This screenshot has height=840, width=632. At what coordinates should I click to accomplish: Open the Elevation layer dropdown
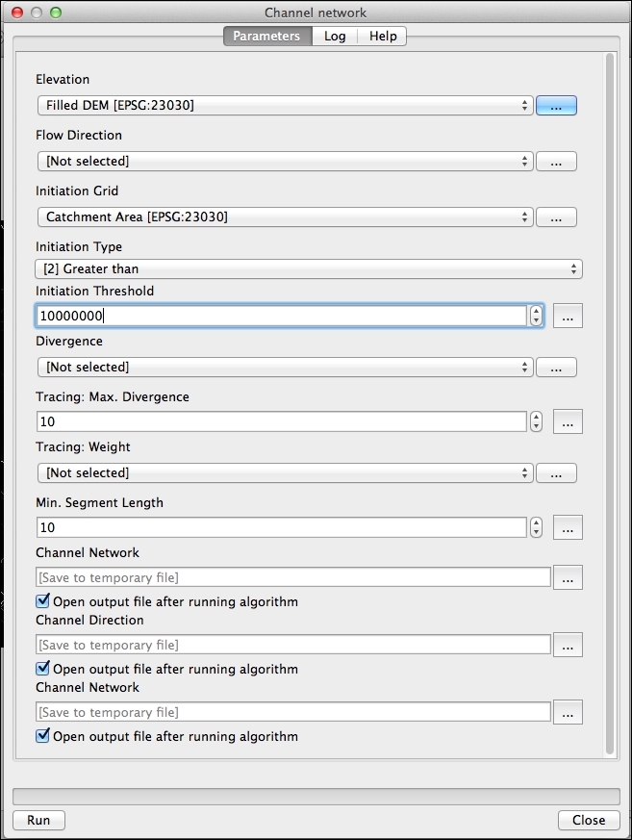[x=285, y=106]
